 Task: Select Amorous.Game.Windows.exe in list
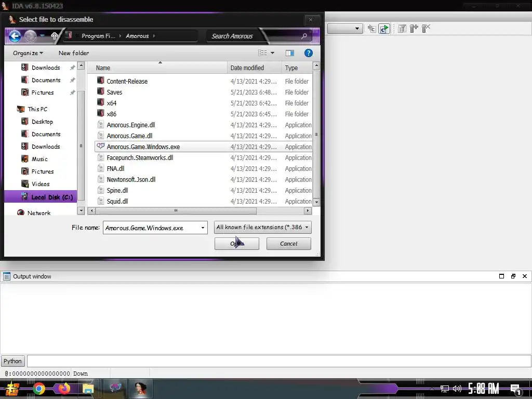(x=204, y=147)
